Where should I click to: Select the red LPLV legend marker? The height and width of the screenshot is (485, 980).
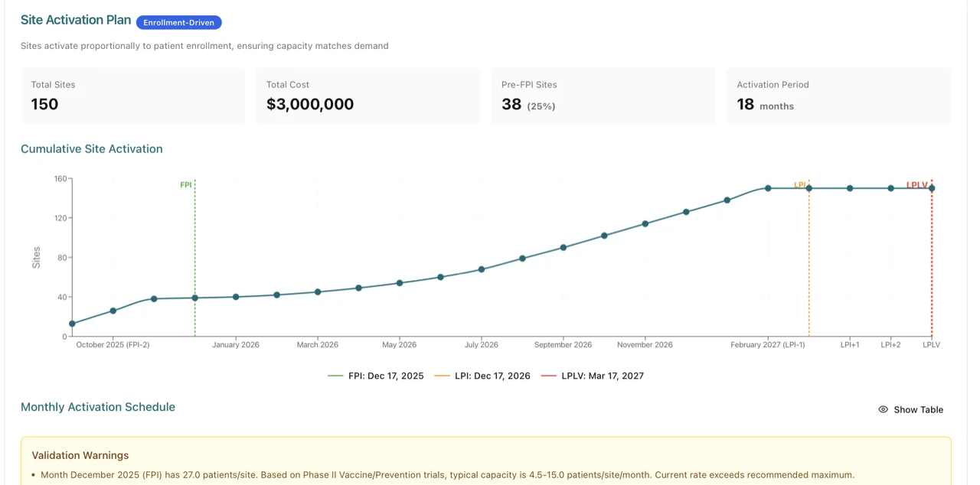[550, 376]
